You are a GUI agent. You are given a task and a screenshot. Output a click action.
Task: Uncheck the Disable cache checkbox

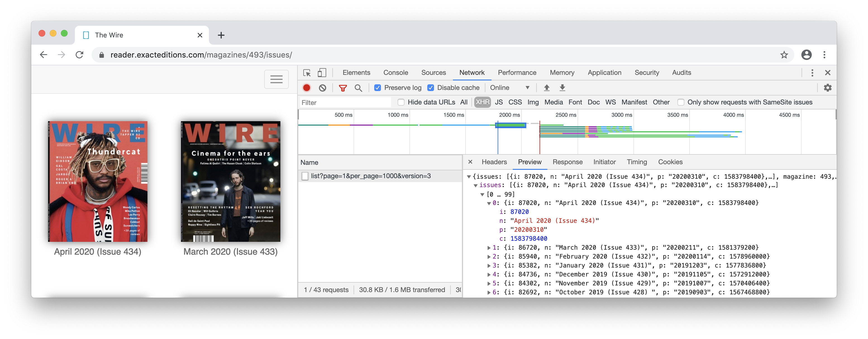[431, 88]
